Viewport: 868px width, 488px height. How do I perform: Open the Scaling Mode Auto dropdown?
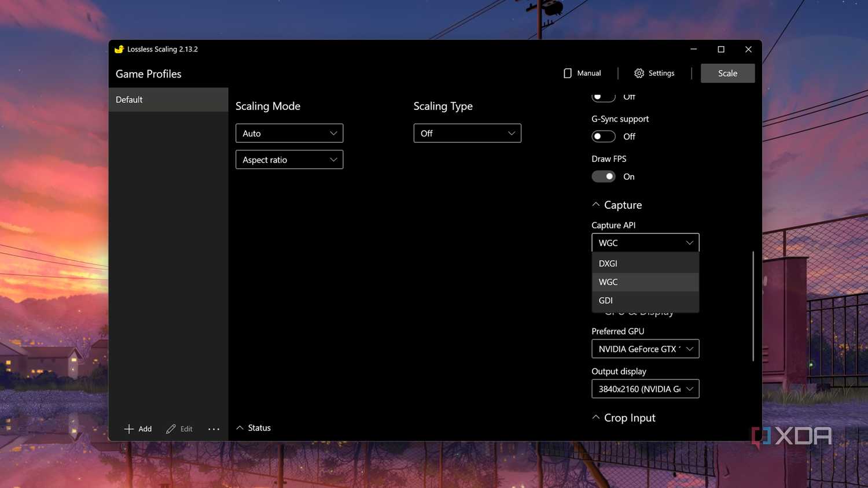coord(289,133)
